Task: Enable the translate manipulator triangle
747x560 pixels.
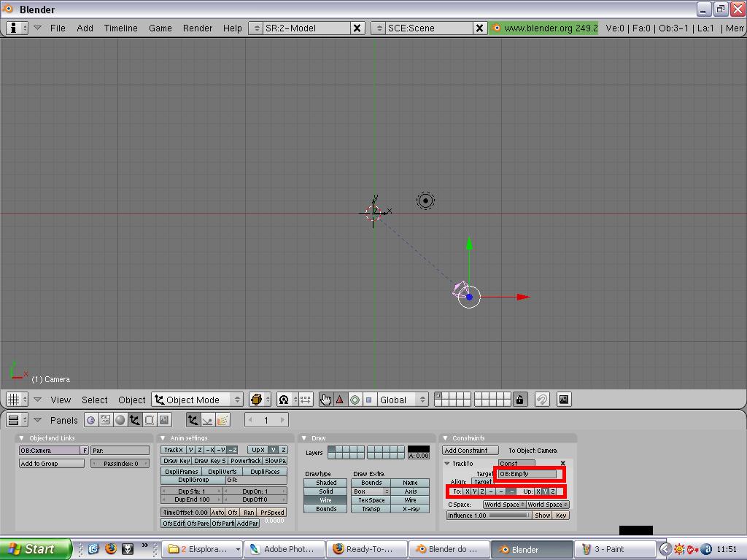Action: click(x=340, y=400)
